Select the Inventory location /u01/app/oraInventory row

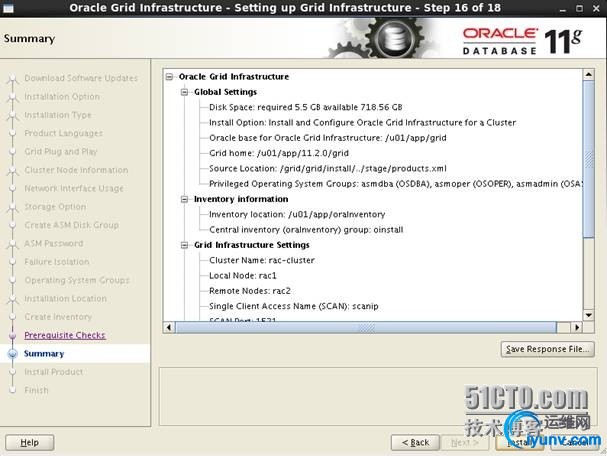coord(297,214)
